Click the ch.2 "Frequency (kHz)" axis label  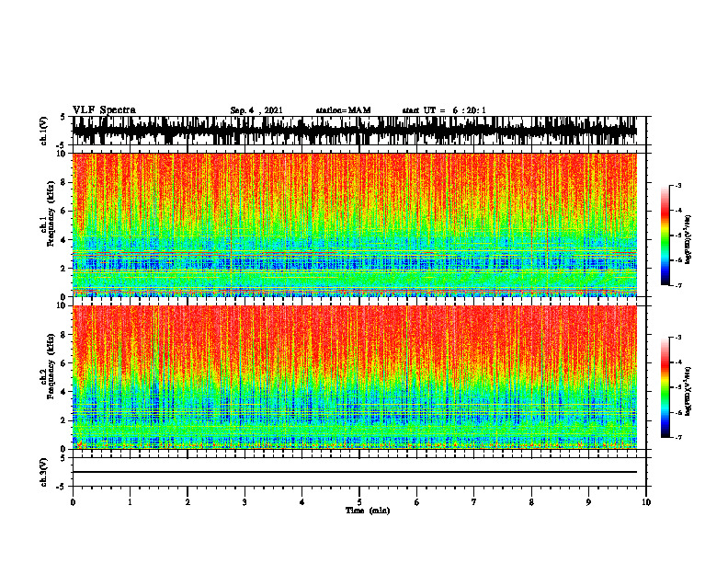pos(51,366)
